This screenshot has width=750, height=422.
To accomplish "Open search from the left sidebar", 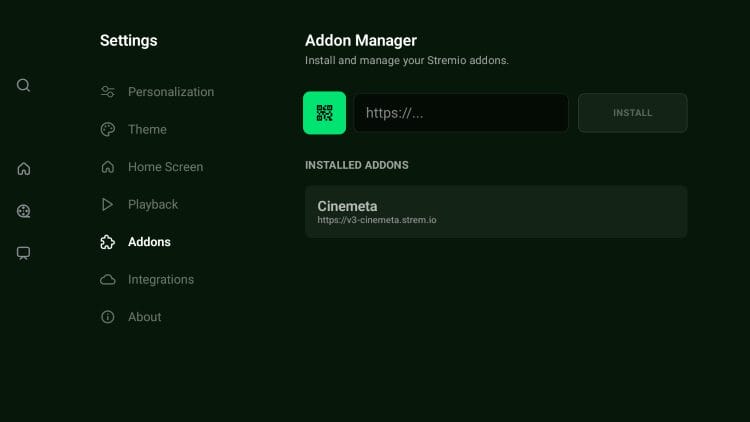I will click(x=23, y=85).
